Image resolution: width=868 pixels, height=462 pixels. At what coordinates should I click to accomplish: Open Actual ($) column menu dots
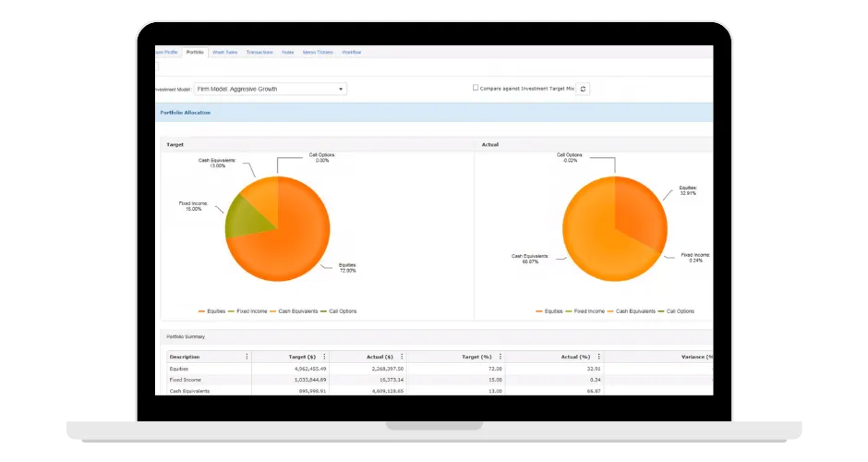(x=402, y=357)
